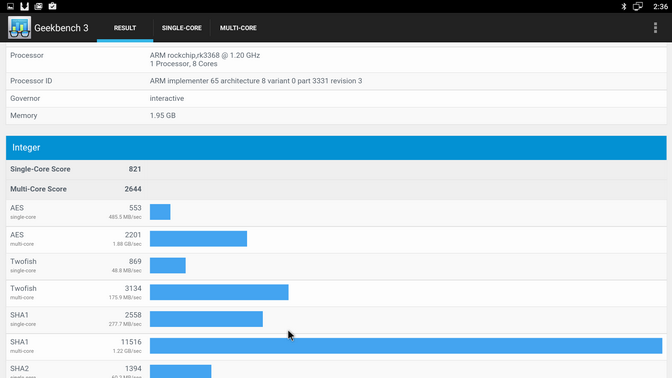The width and height of the screenshot is (672, 378).
Task: Select the Twofish multi-core score 3134
Action: click(133, 288)
